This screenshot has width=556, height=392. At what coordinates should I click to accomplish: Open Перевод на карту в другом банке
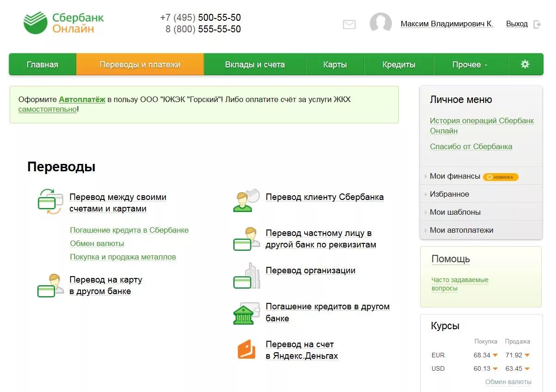[106, 285]
